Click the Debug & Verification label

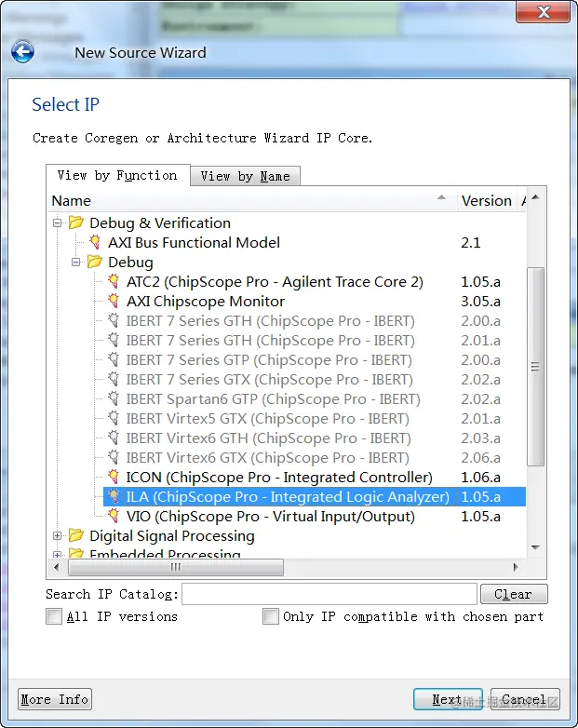pos(160,222)
